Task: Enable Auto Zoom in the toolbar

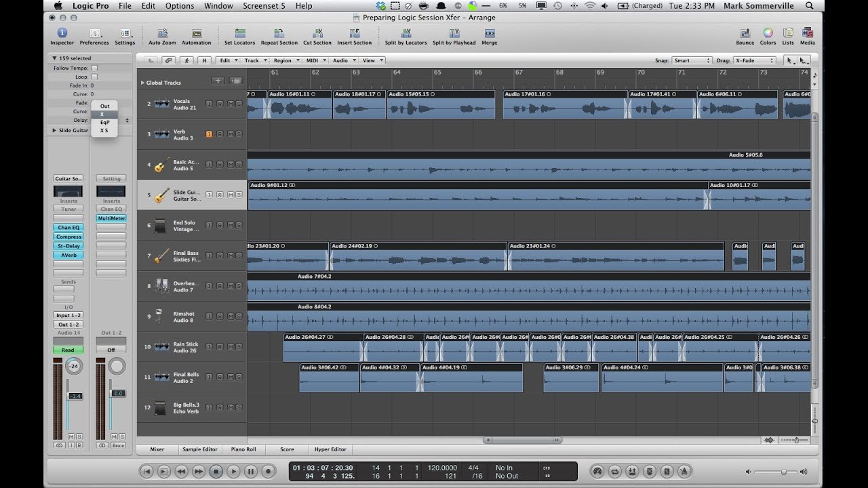Action: tap(162, 33)
